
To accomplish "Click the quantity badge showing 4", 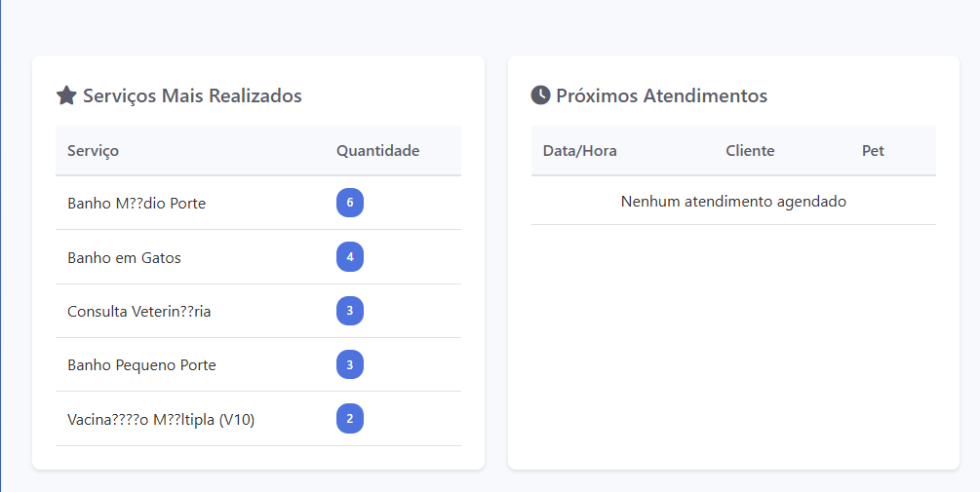I will (350, 256).
